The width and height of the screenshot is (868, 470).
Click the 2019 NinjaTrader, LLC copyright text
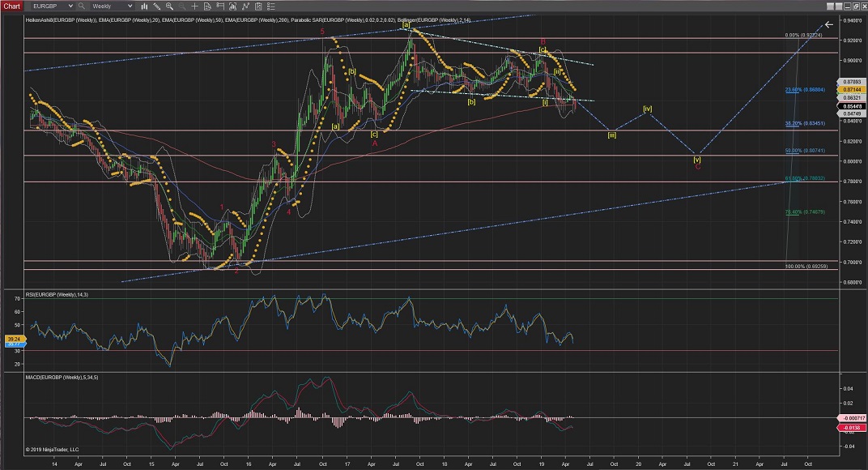52,450
